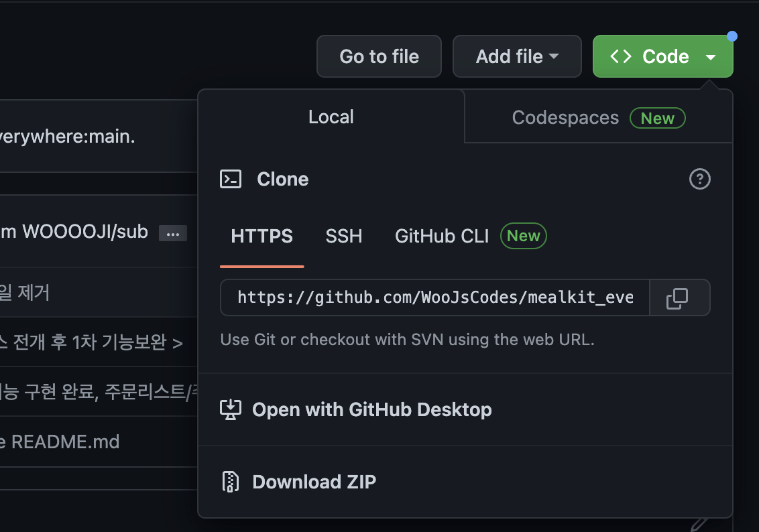
Task: Open the README.md commit message link
Action: 60,442
